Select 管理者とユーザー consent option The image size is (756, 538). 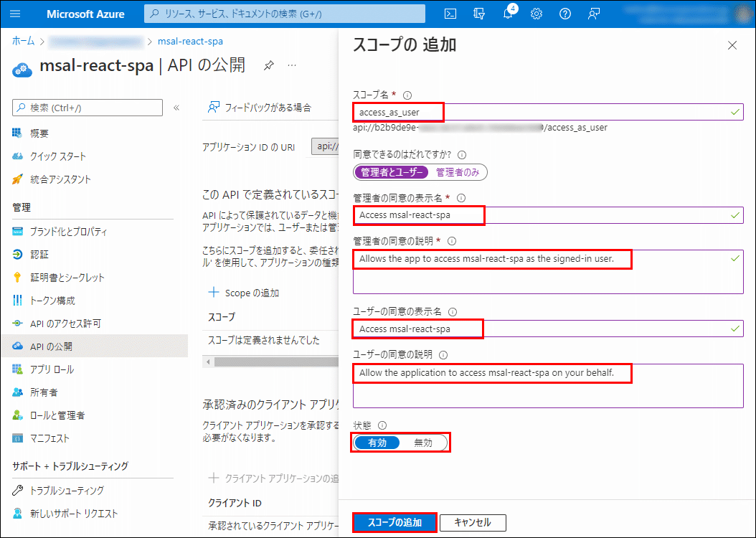pyautogui.click(x=392, y=173)
